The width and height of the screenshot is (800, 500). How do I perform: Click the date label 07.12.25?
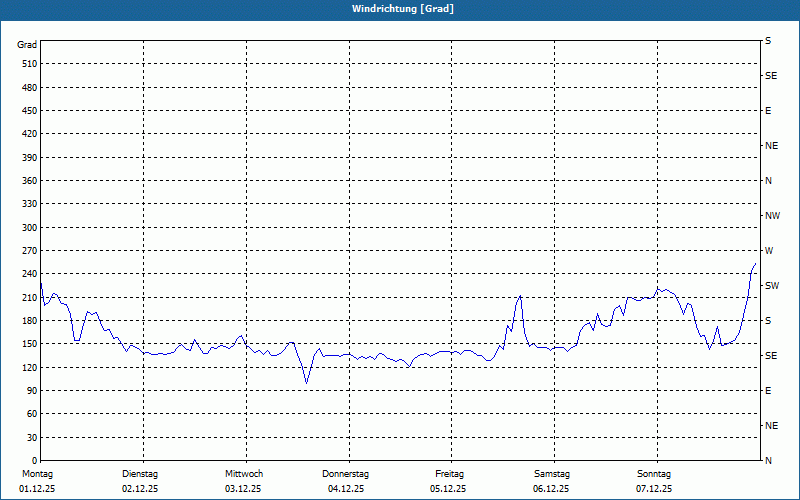point(654,489)
